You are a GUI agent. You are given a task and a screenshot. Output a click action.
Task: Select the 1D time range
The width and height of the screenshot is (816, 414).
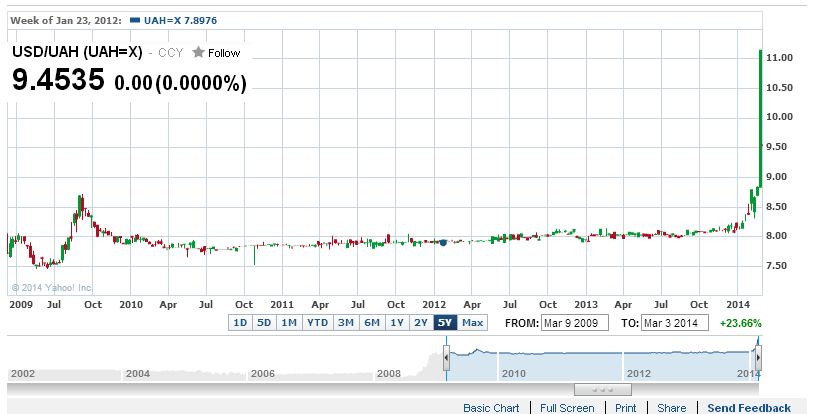pos(240,322)
